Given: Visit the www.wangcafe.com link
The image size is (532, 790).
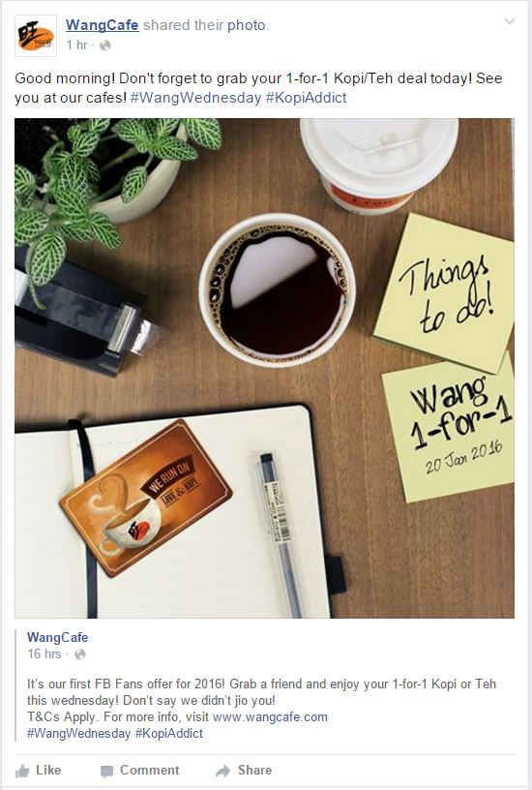Looking at the screenshot, I should click(270, 717).
